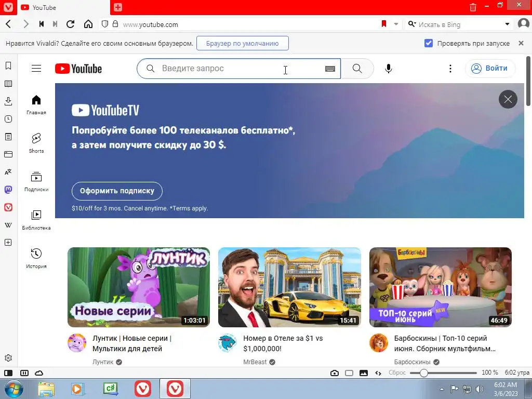
Task: Click the Войти sign-in button
Action: click(490, 68)
